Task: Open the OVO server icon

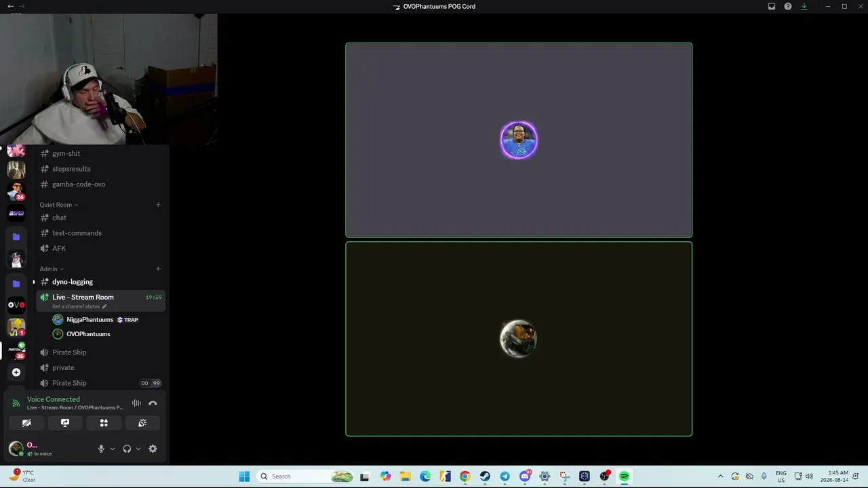Action: 16,305
